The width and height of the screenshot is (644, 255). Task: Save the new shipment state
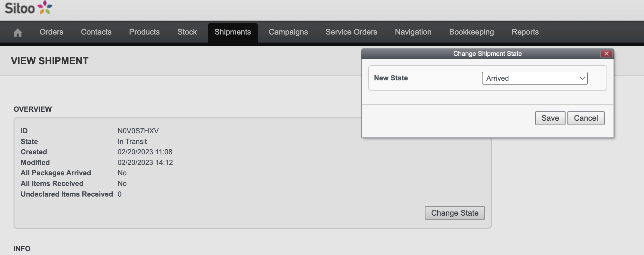(x=550, y=118)
